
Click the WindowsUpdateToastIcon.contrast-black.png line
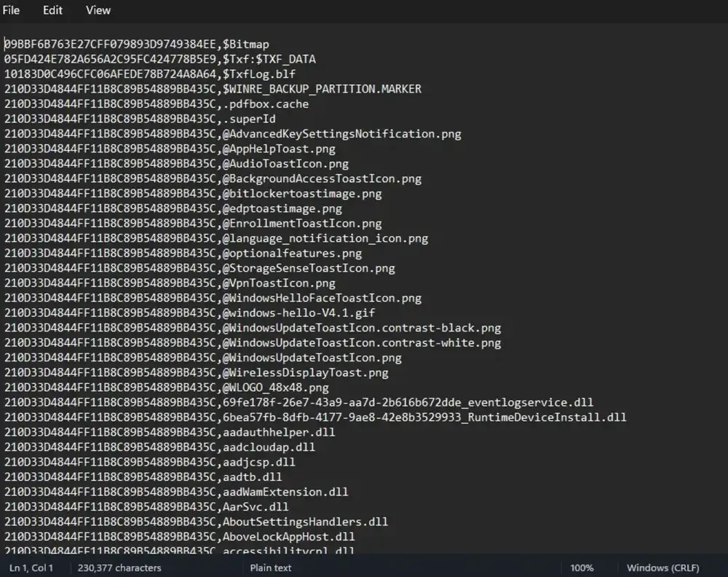tap(253, 328)
